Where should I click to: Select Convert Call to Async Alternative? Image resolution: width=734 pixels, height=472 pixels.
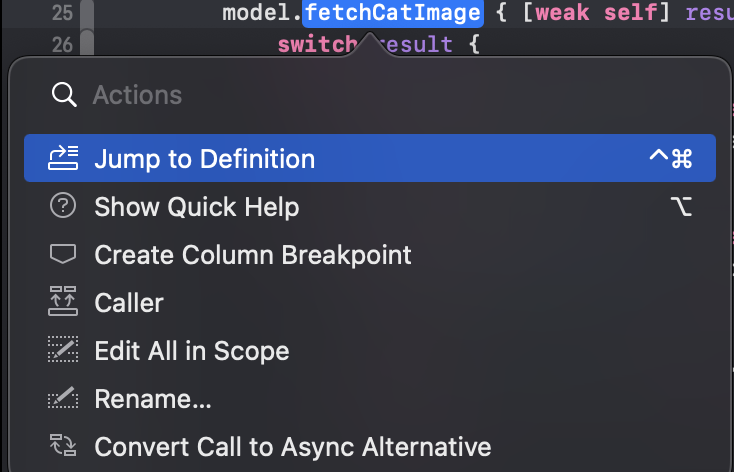[x=370, y=446]
